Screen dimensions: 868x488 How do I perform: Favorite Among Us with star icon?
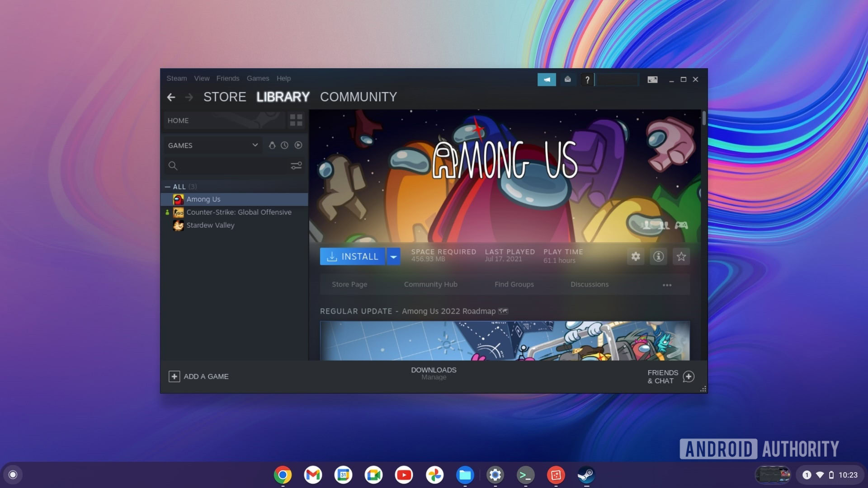(681, 257)
